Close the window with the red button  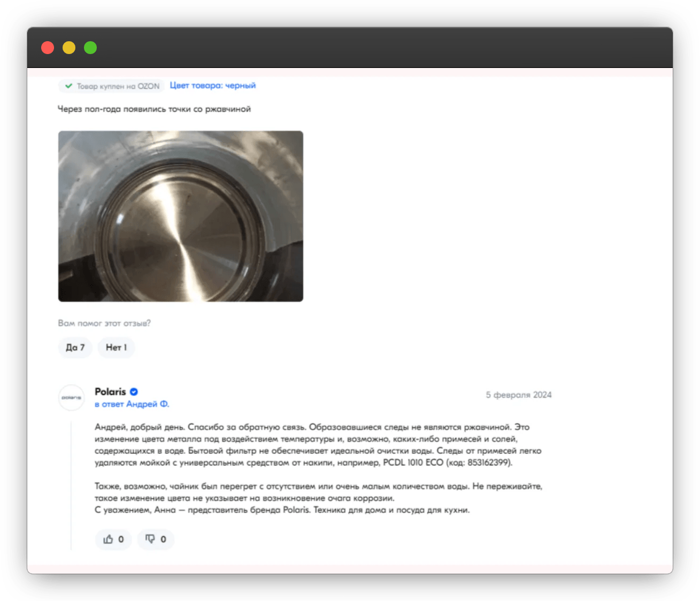(x=48, y=48)
